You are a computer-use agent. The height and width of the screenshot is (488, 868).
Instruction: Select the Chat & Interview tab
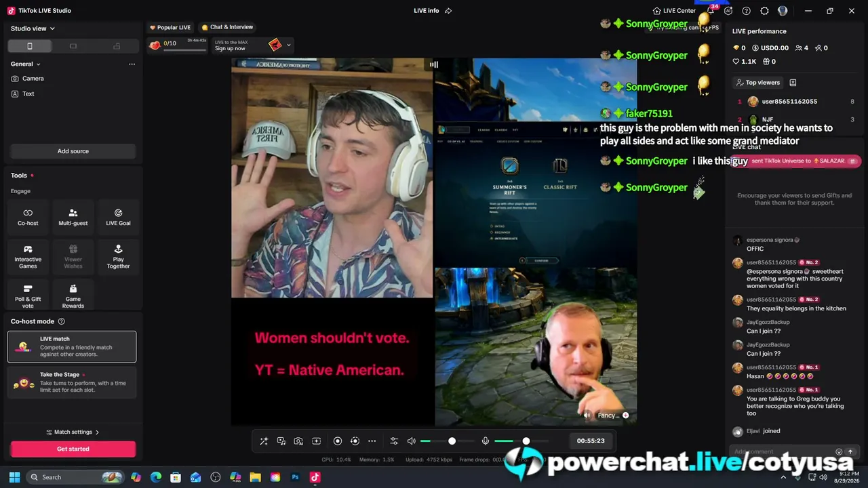[227, 28]
